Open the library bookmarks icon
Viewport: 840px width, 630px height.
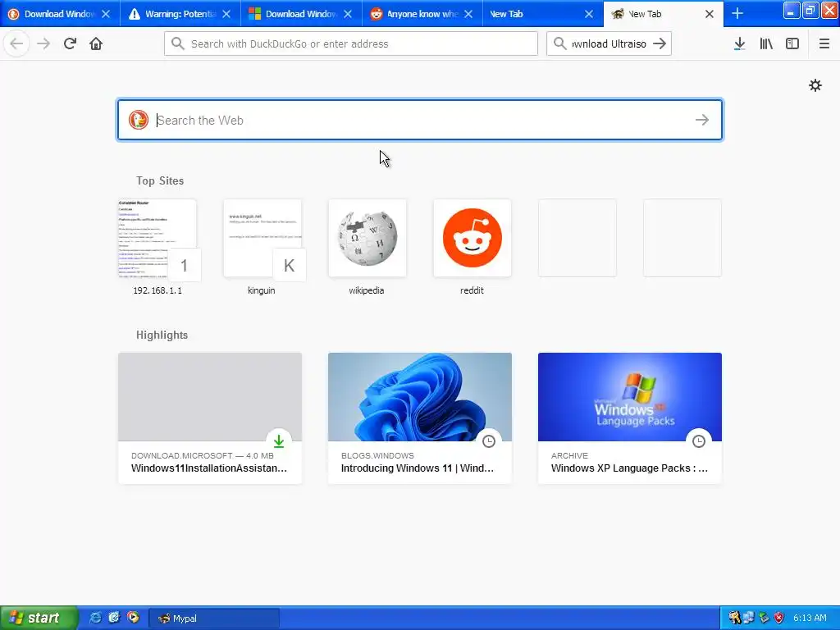[766, 43]
